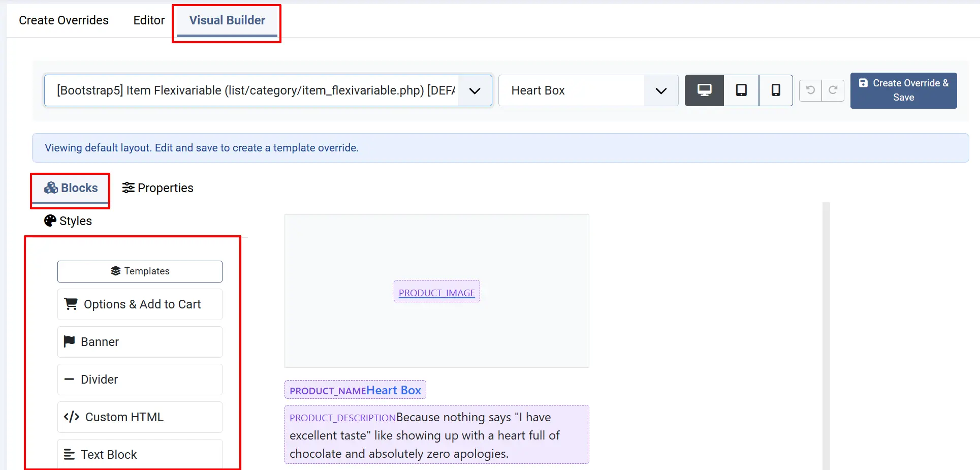The image size is (980, 470).
Task: Click the undo arrow button
Action: 810,90
